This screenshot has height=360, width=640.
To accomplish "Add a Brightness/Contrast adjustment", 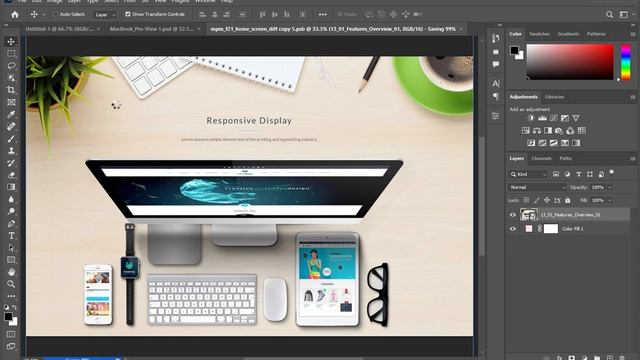I will [531, 118].
